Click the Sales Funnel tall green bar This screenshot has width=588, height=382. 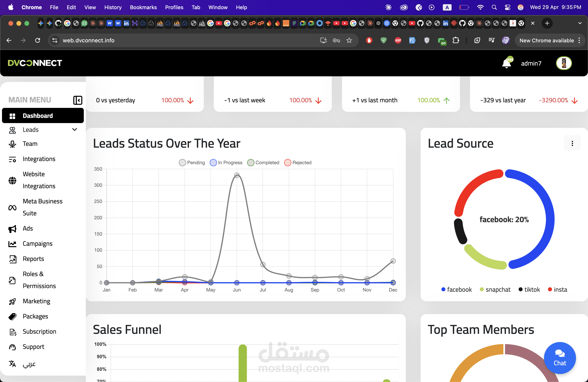(243, 363)
